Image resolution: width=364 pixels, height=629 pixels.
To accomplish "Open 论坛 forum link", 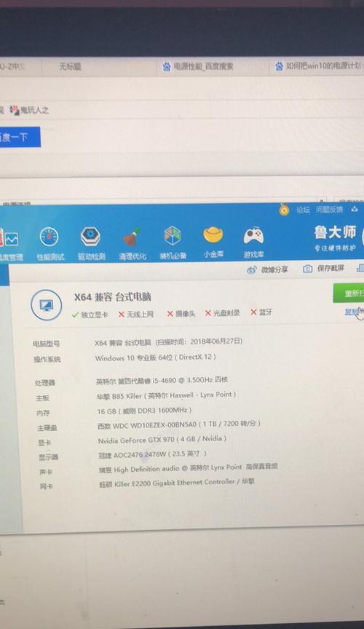I will pyautogui.click(x=304, y=210).
